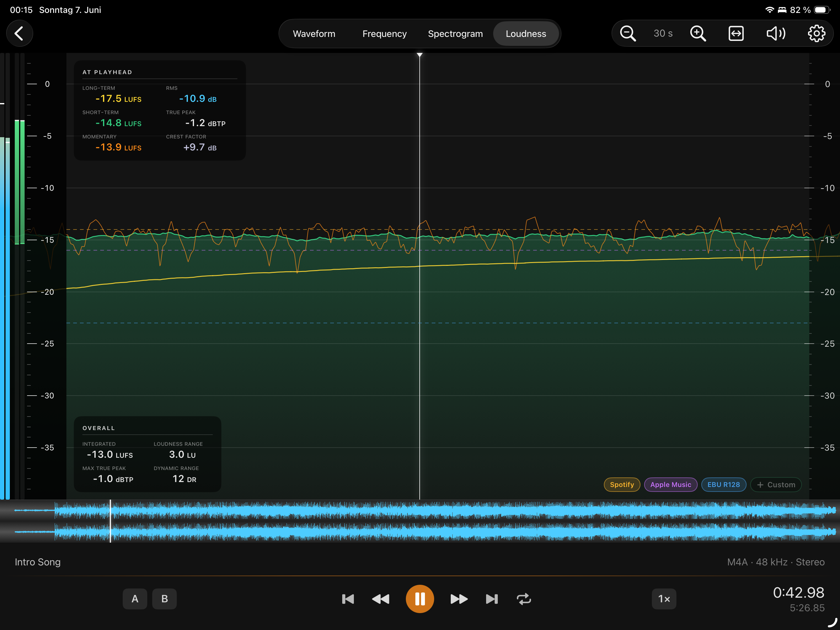This screenshot has width=840, height=630.
Task: Tap the speaker volume icon
Action: pos(776,34)
